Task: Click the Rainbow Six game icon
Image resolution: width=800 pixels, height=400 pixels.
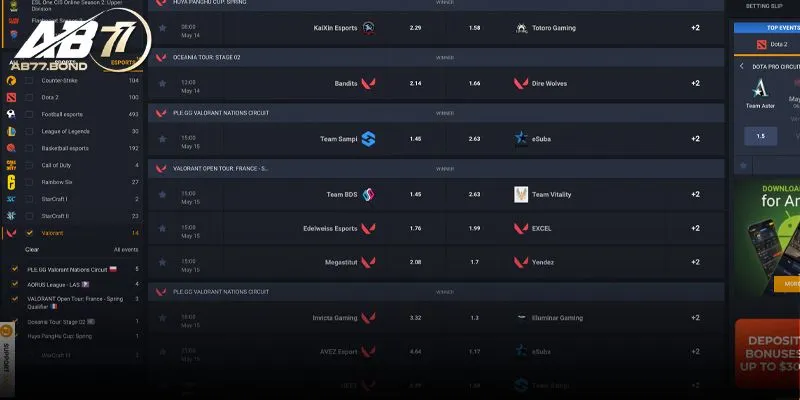Action: (x=11, y=182)
